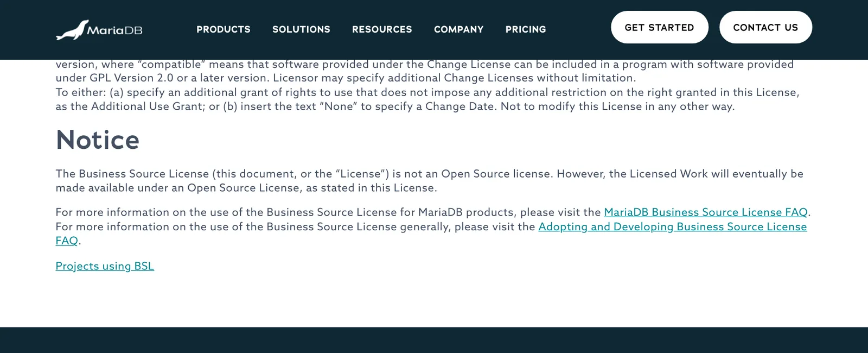
Task: Open the MariaDB Business Source License FAQ link
Action: click(x=706, y=212)
